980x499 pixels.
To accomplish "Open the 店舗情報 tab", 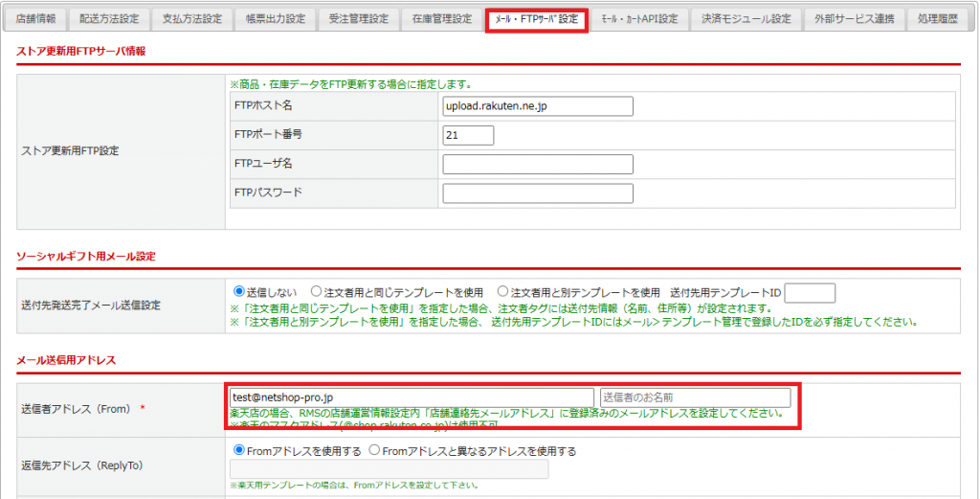I will click(x=35, y=19).
